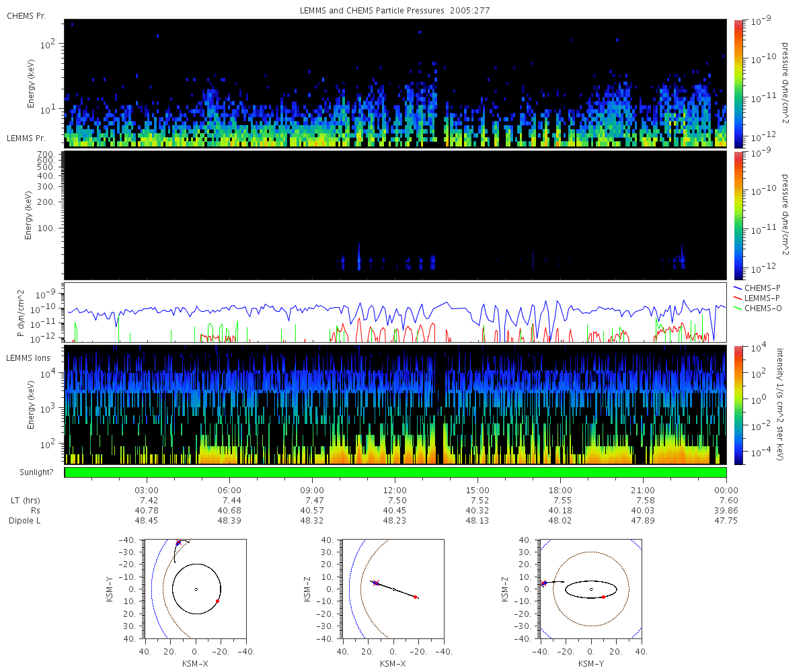Click the 12:00 time axis label

[x=395, y=490]
